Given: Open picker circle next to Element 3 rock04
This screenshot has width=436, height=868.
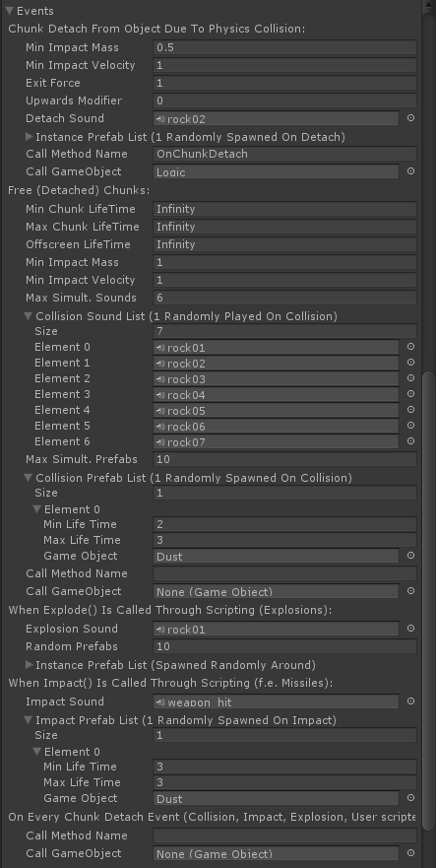Looking at the screenshot, I should [x=410, y=393].
